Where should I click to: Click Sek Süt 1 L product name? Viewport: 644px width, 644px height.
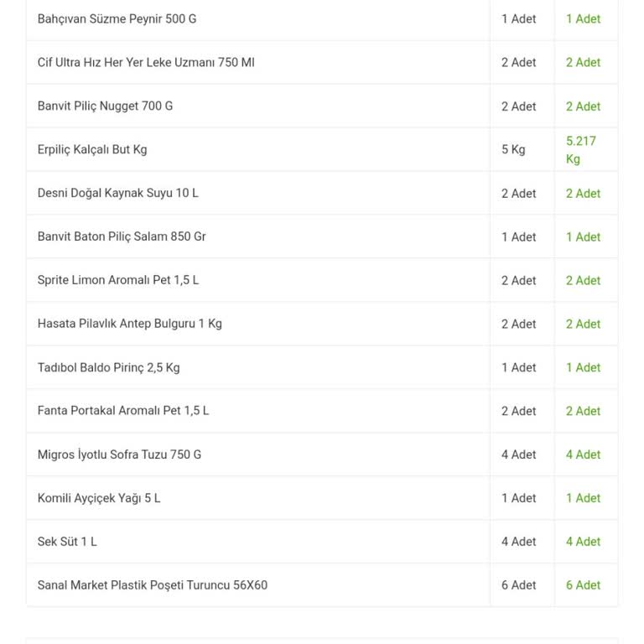[67, 542]
